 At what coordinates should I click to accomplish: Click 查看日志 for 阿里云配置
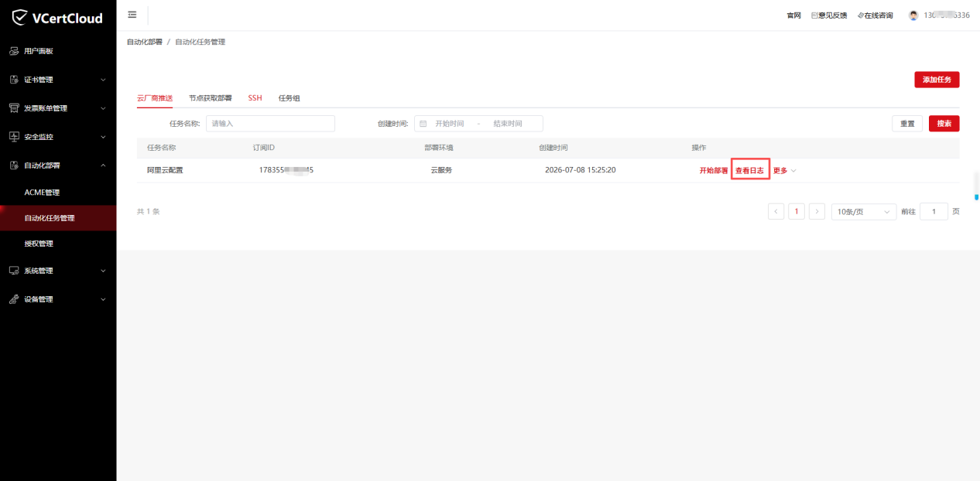click(749, 171)
